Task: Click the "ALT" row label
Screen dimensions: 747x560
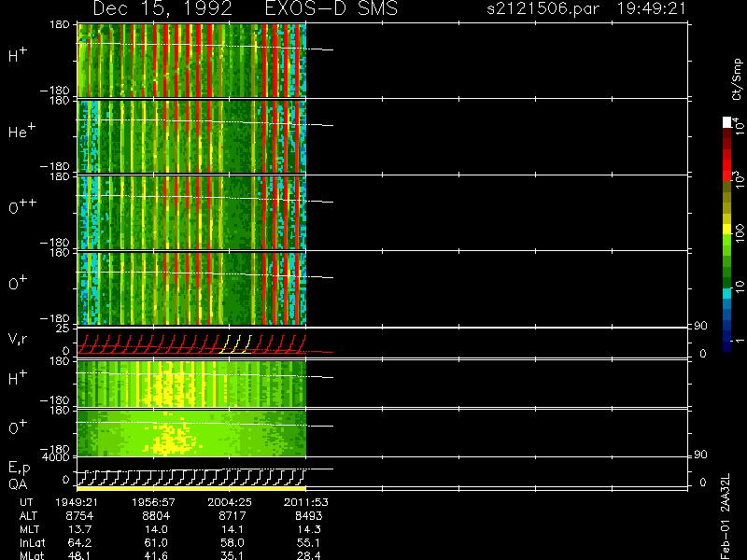Action: pos(28,516)
